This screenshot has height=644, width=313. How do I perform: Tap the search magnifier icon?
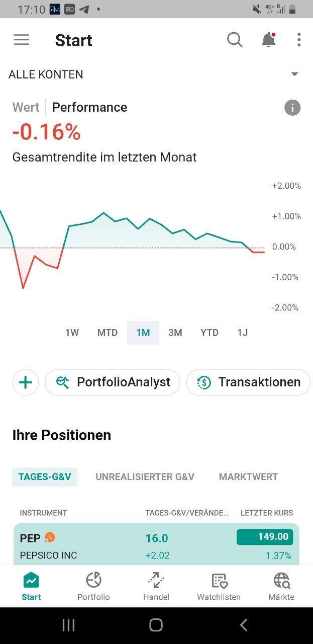coord(235,40)
